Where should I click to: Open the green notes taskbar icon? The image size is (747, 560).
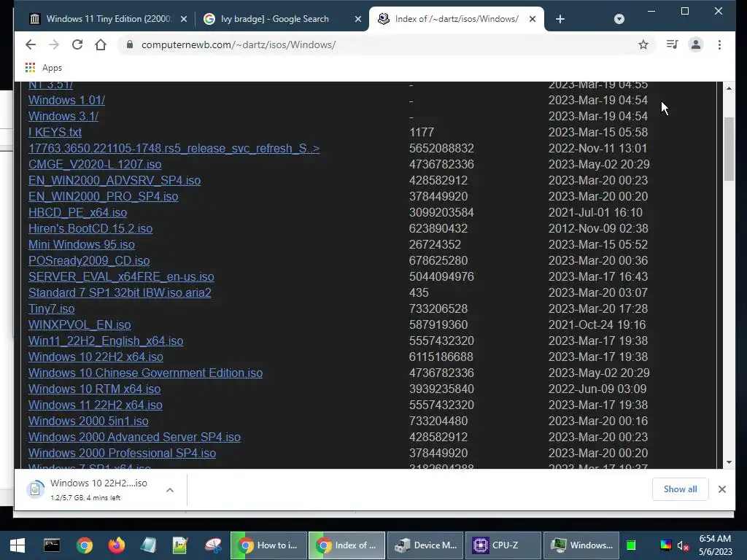180,545
